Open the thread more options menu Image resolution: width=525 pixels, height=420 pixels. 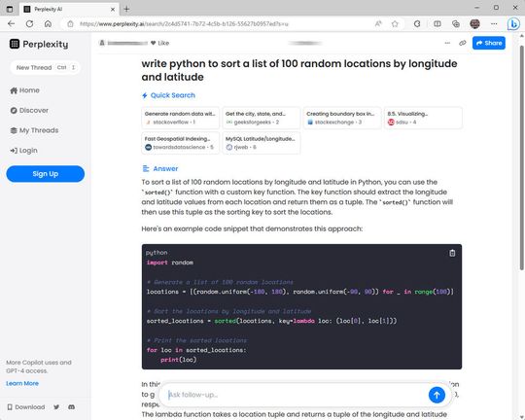click(447, 43)
